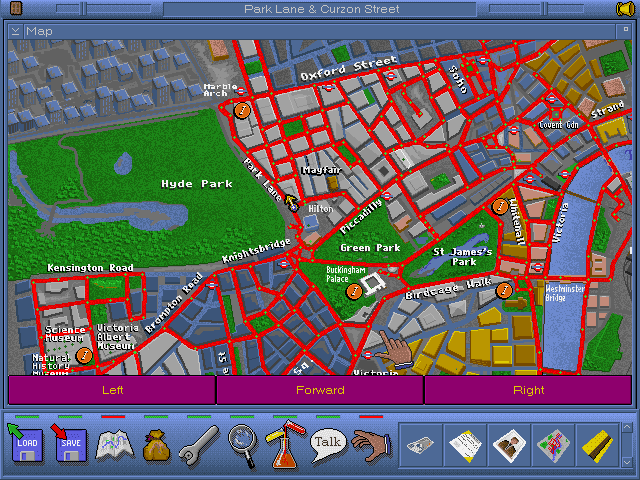Click the location marker near Marble Arch
640x480 pixels.
241,110
